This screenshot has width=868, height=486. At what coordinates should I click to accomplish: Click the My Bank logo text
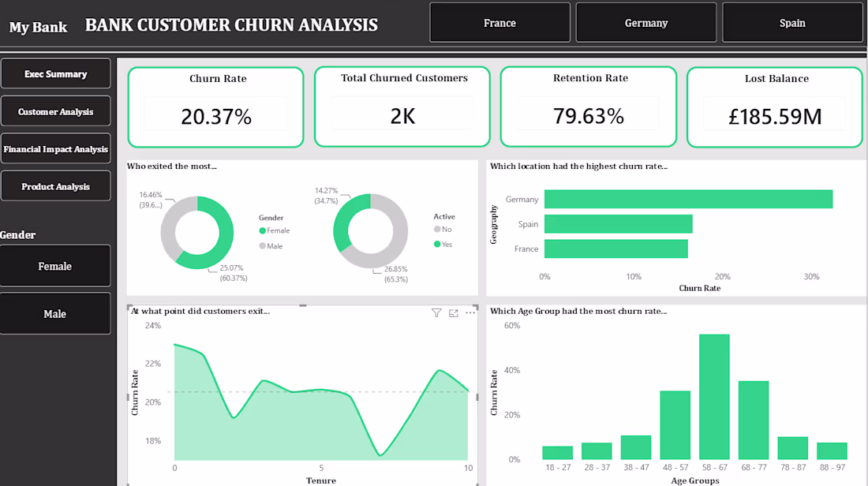pos(38,27)
